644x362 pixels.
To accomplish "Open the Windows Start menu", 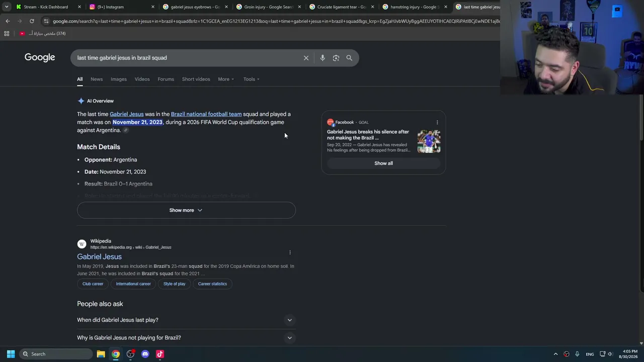I will pyautogui.click(x=11, y=354).
